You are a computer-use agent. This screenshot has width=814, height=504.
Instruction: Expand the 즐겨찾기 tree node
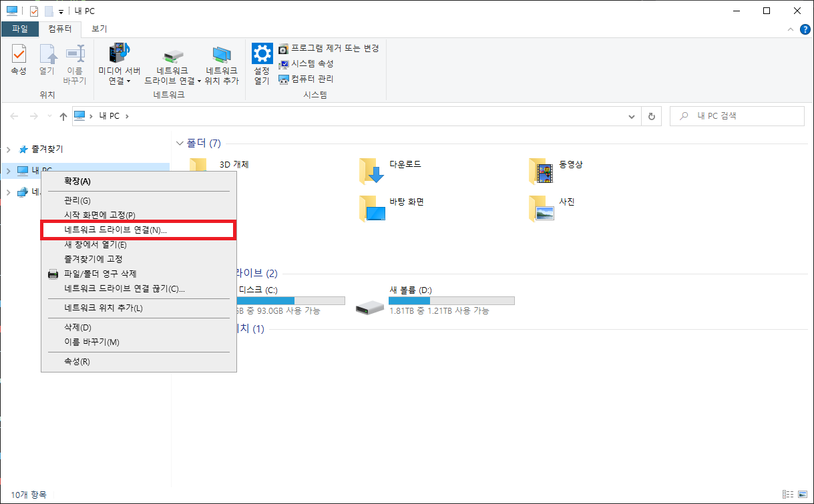click(x=9, y=150)
